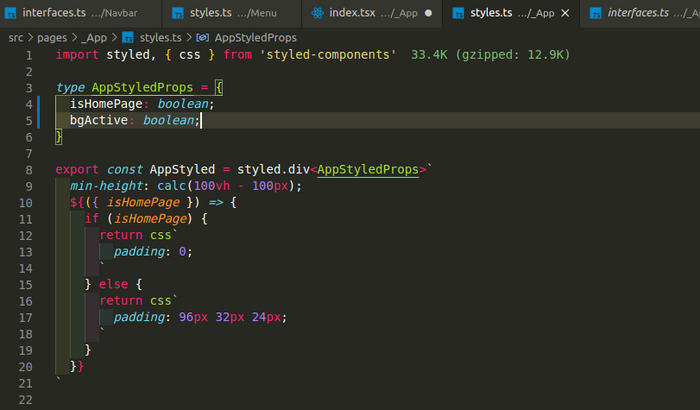Click the React icon on the index.tsx tab
This screenshot has width=700, height=410.
point(317,13)
